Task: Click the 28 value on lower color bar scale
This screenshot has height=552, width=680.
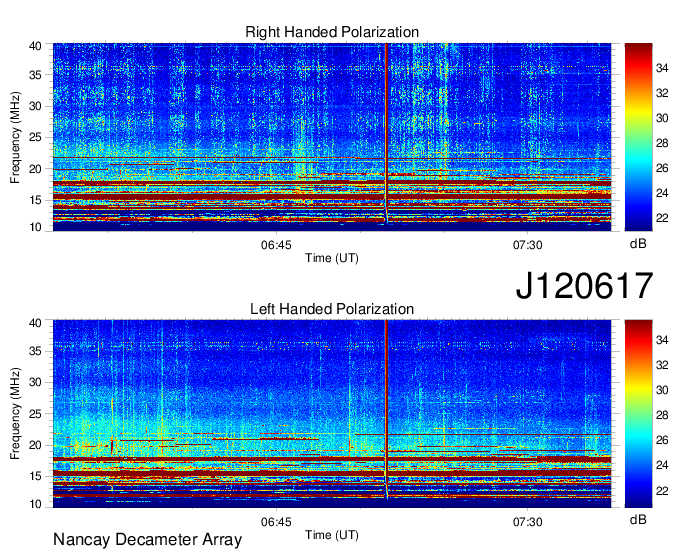Action: [662, 415]
